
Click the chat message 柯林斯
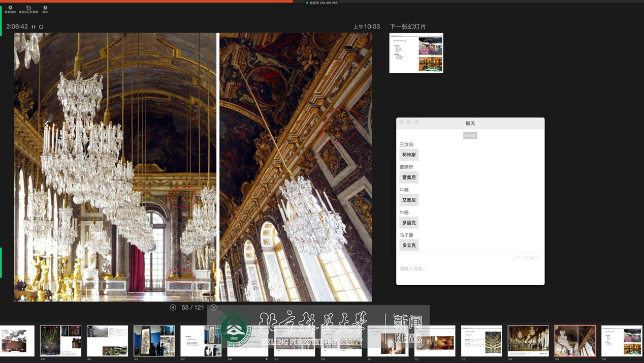(409, 155)
